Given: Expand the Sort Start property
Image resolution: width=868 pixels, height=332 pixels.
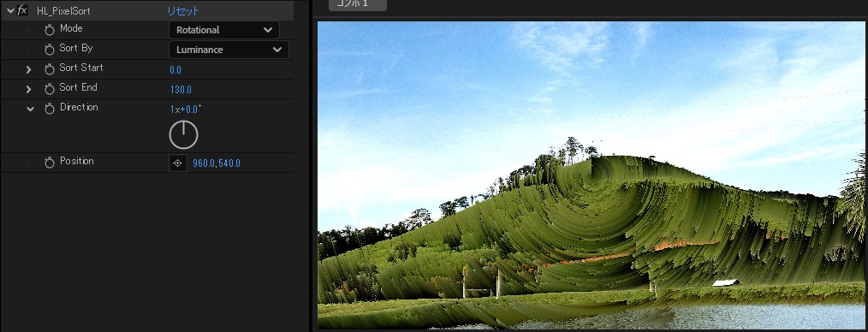Looking at the screenshot, I should point(29,69).
